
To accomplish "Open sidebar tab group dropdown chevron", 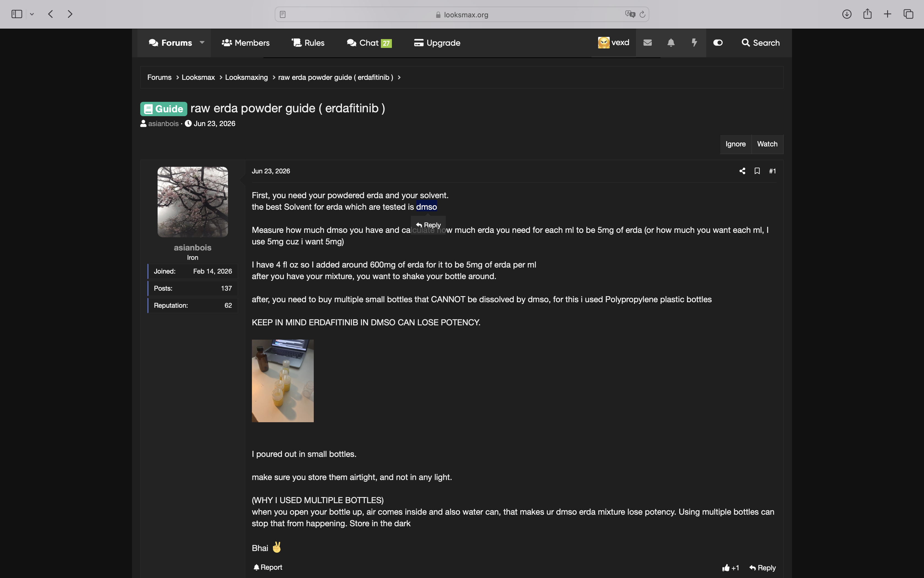I will coord(32,15).
